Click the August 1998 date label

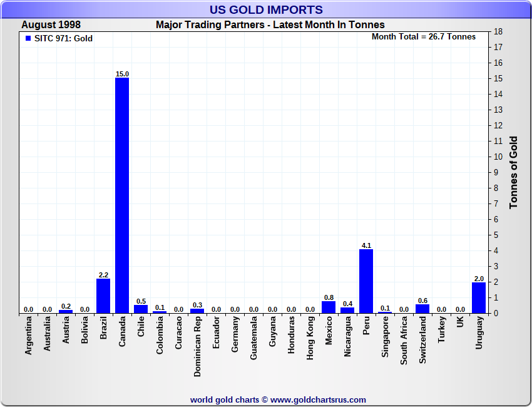click(x=51, y=25)
